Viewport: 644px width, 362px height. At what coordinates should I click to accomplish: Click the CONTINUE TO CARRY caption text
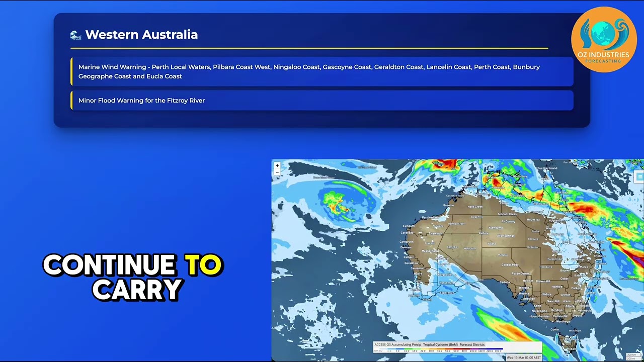[x=132, y=278]
